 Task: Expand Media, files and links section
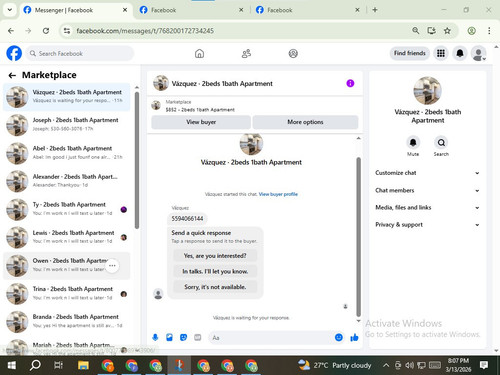click(428, 207)
